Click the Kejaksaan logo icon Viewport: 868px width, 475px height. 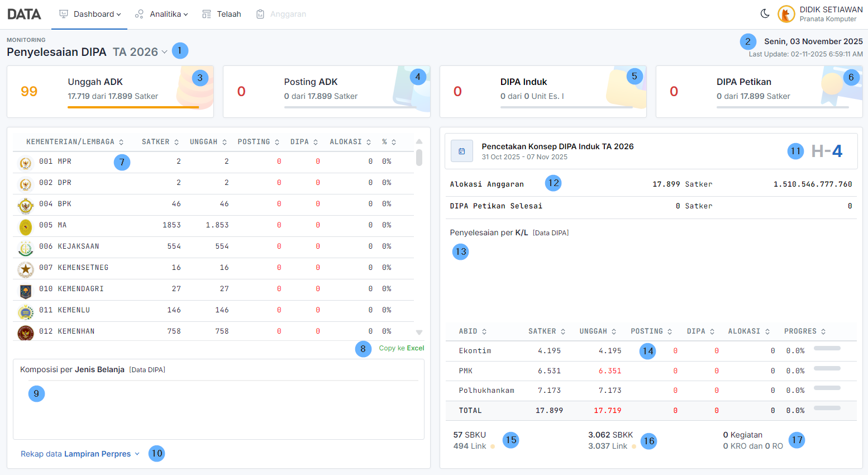point(25,248)
